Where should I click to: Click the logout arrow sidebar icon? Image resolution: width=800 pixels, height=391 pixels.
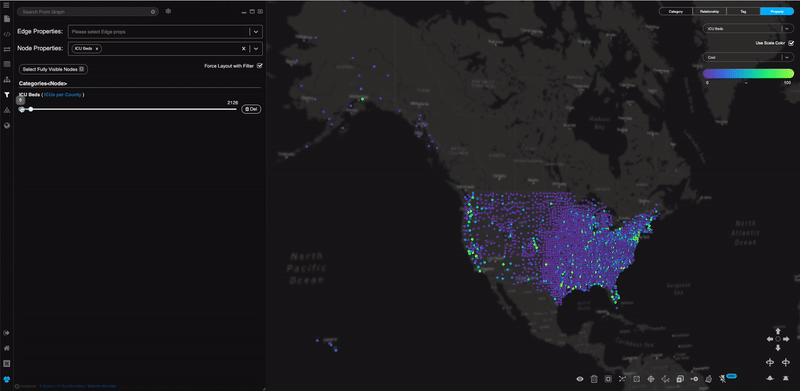coord(7,333)
